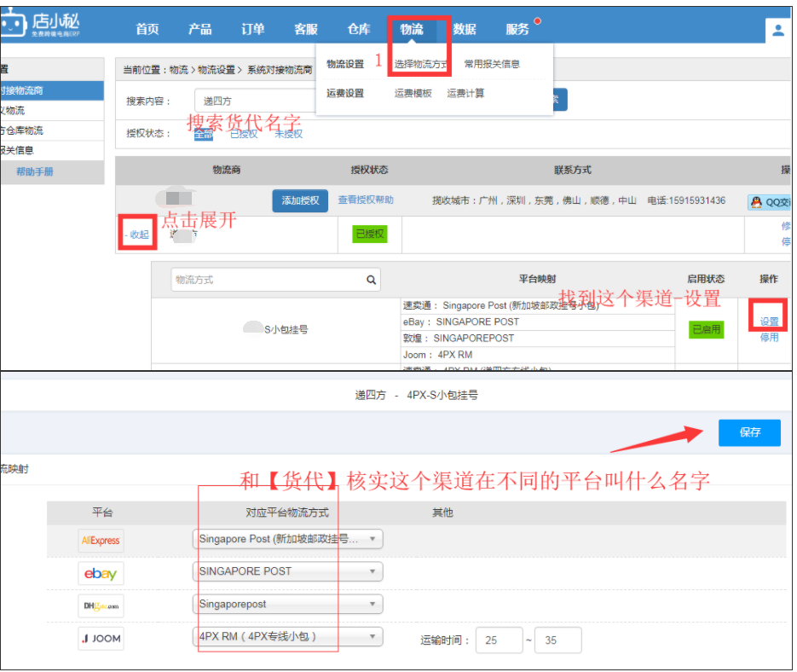The image size is (797, 672).
Task: Click the blue 保存 button
Action: [750, 433]
